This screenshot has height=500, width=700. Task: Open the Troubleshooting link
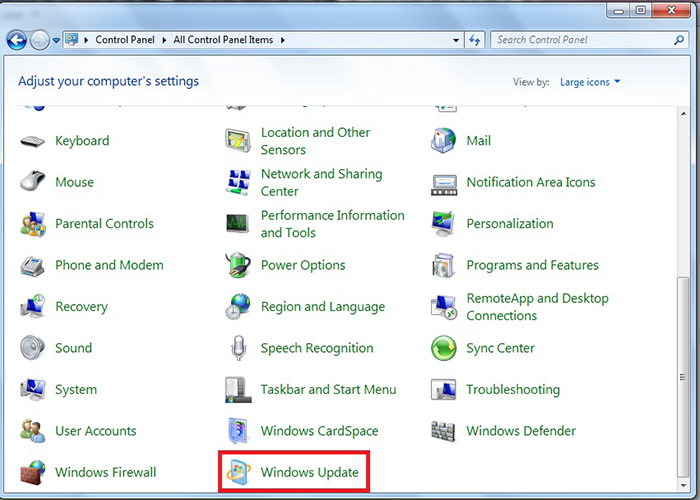click(512, 390)
